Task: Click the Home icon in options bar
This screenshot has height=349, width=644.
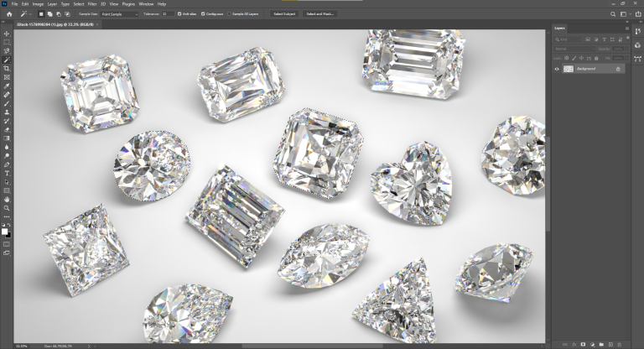Action: (x=9, y=14)
